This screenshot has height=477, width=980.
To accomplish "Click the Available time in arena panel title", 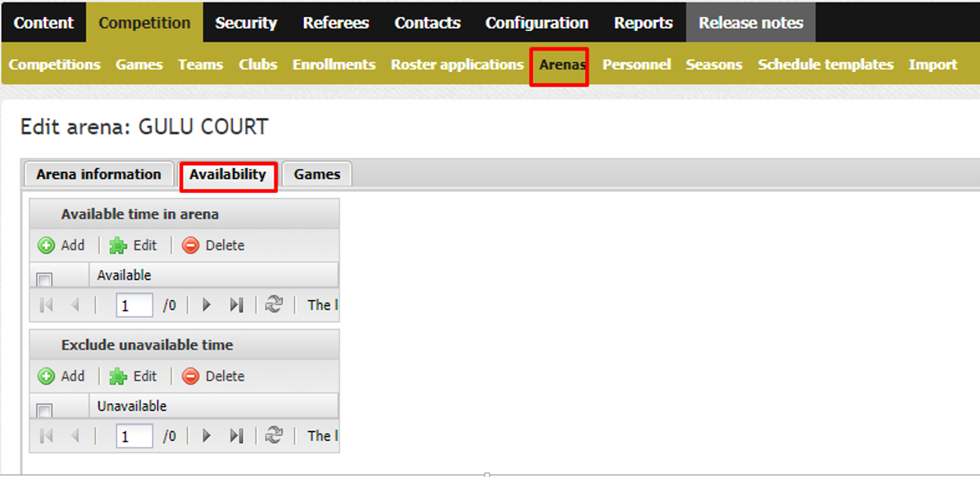I will coord(140,214).
